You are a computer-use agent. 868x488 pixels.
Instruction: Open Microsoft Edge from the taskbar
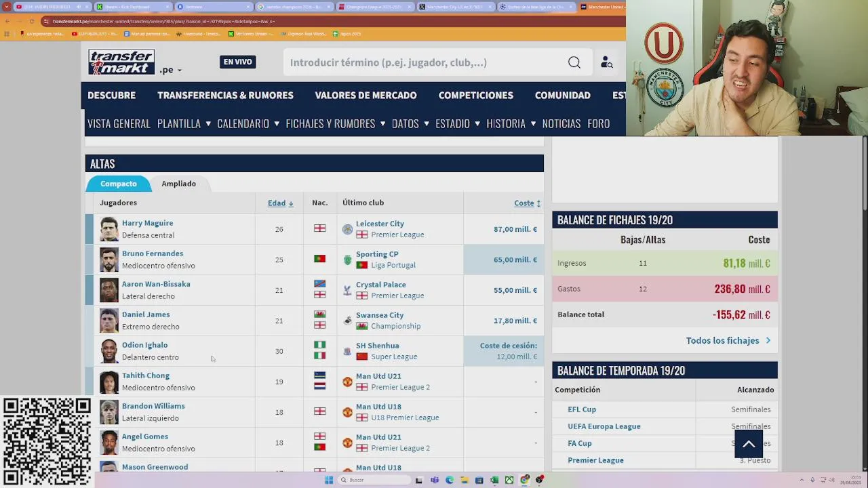[449, 480]
